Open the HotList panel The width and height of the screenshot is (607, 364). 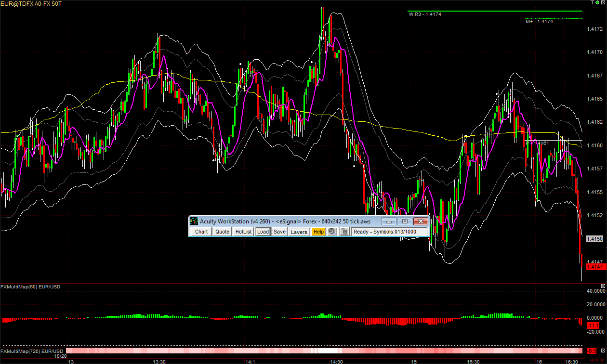tap(243, 232)
